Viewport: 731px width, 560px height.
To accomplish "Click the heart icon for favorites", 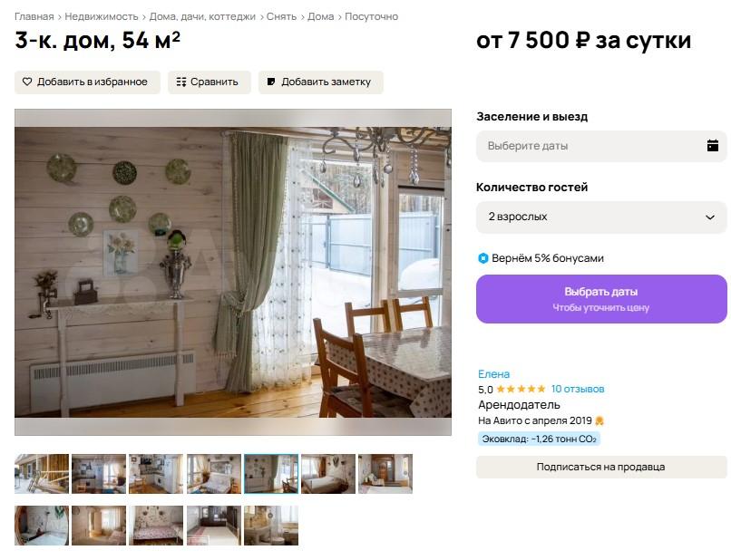I will point(27,82).
